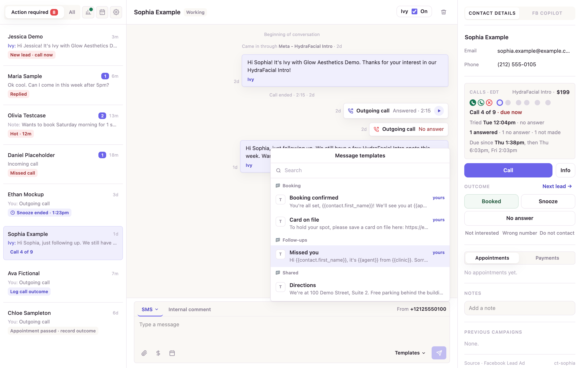Click the composer calendar booking icon
The image size is (588, 368).
click(172, 353)
